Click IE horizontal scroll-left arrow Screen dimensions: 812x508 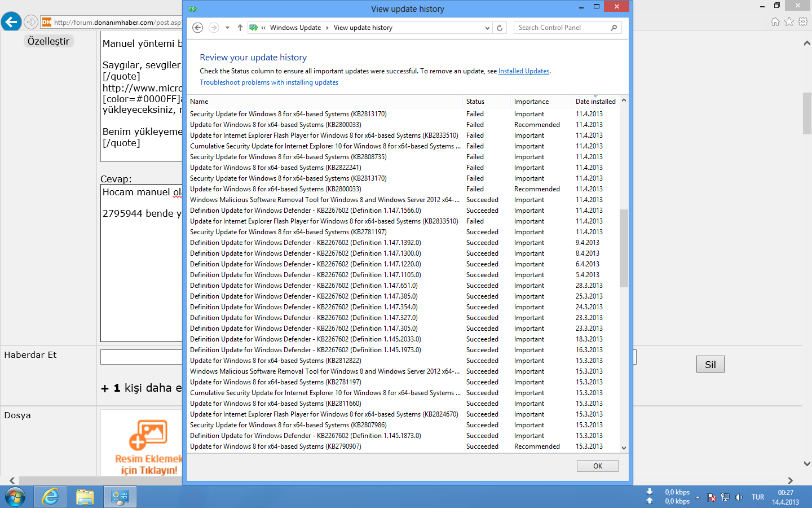coord(12,481)
